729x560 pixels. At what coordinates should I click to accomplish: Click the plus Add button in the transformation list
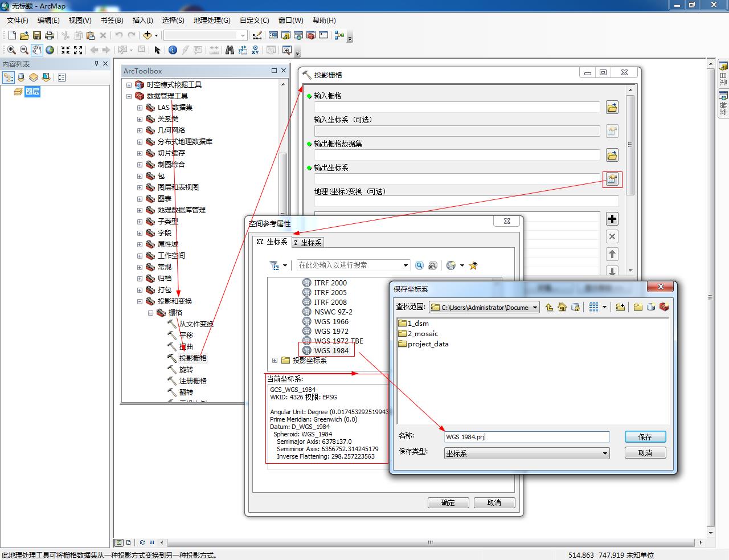(x=612, y=219)
